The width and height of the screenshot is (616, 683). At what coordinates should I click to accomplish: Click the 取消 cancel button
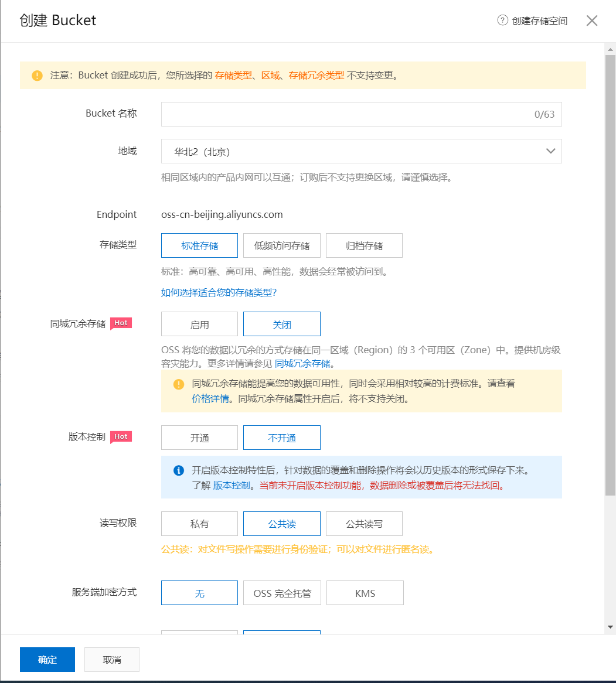pyautogui.click(x=111, y=660)
